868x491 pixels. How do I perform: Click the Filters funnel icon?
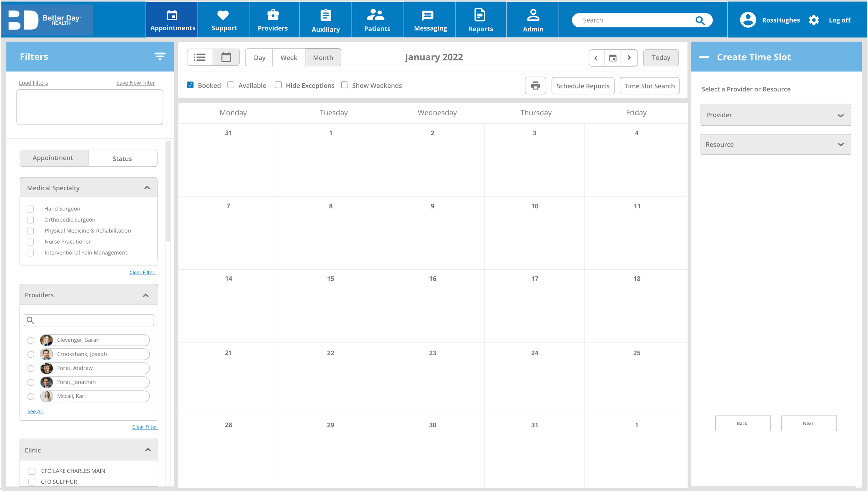pyautogui.click(x=160, y=56)
